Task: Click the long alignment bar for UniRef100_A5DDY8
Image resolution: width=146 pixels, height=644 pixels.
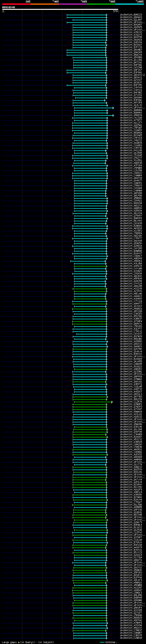Action: tap(94, 115)
